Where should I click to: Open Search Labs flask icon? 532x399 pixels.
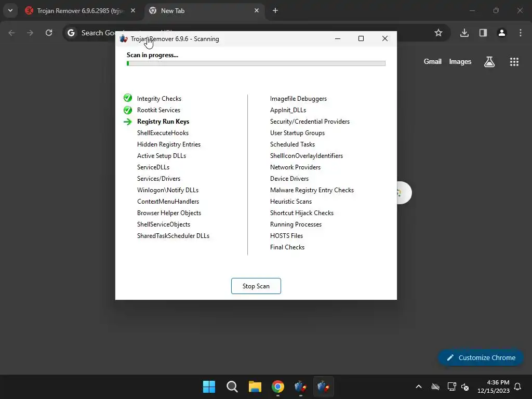point(489,62)
